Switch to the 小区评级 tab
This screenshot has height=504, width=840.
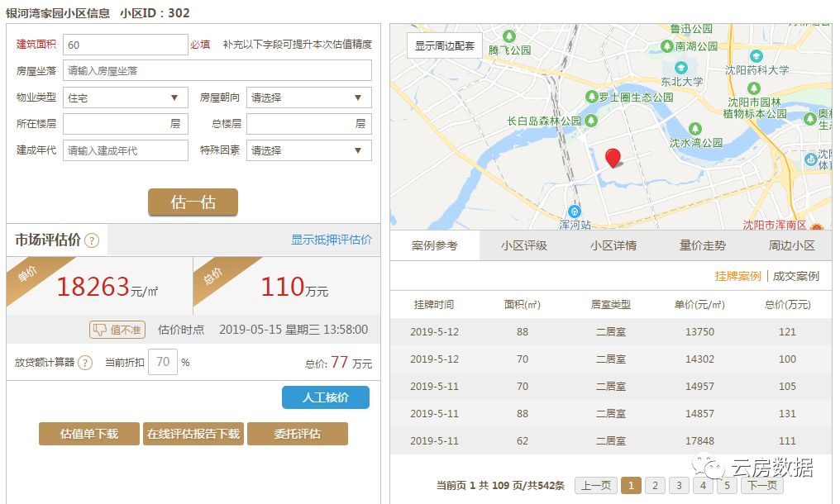click(526, 245)
